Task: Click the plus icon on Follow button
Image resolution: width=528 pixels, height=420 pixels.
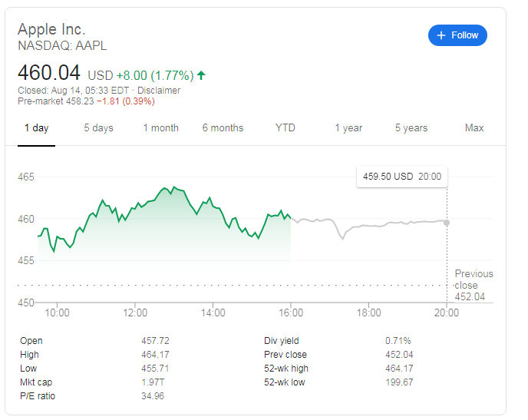Action: click(x=441, y=35)
